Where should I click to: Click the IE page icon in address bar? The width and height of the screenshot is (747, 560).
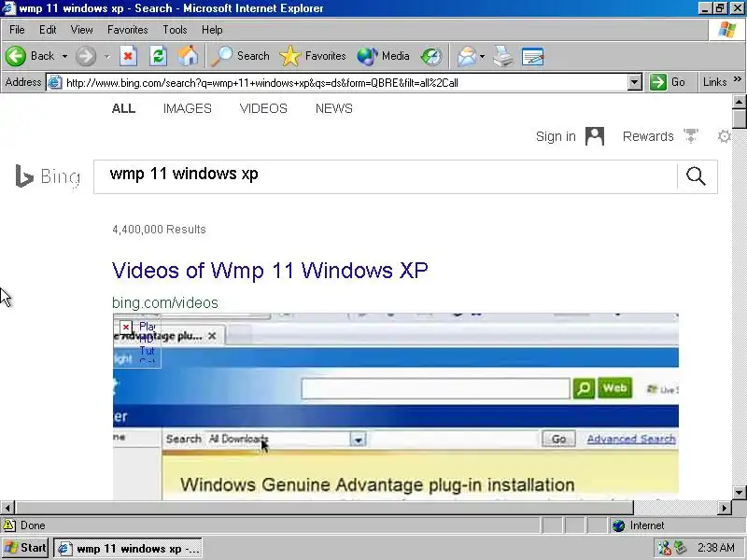pos(55,82)
